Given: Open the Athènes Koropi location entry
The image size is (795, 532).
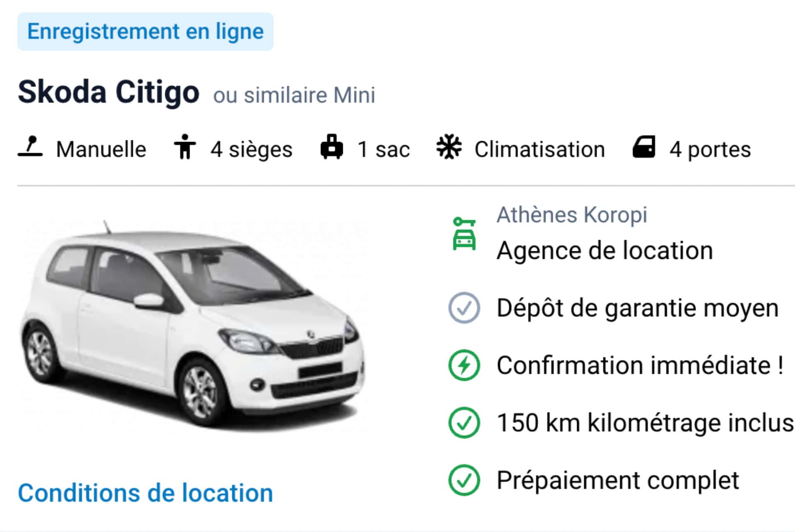Looking at the screenshot, I should [572, 215].
